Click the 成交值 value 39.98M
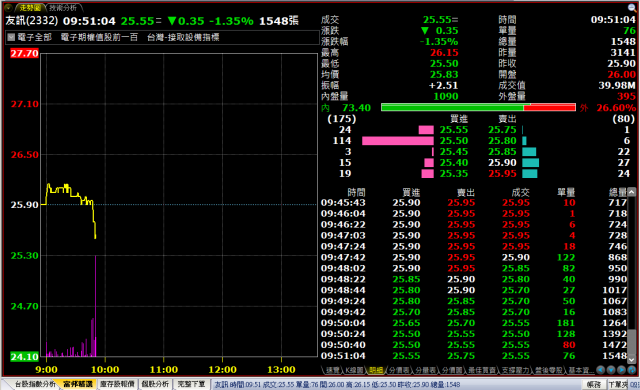 click(x=617, y=86)
